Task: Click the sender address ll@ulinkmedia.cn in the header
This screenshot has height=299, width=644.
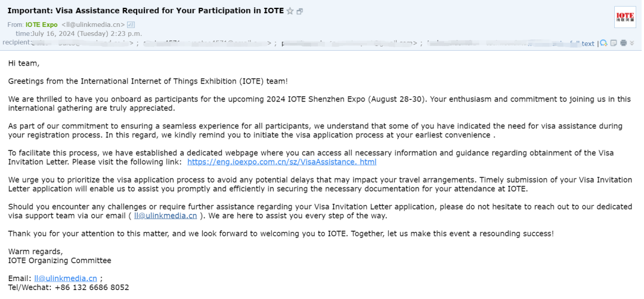Action: click(94, 24)
